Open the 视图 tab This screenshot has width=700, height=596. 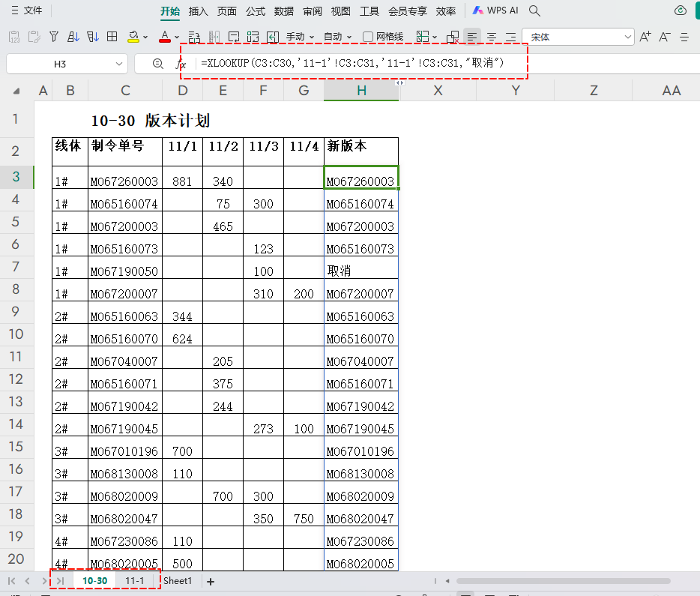pyautogui.click(x=340, y=11)
